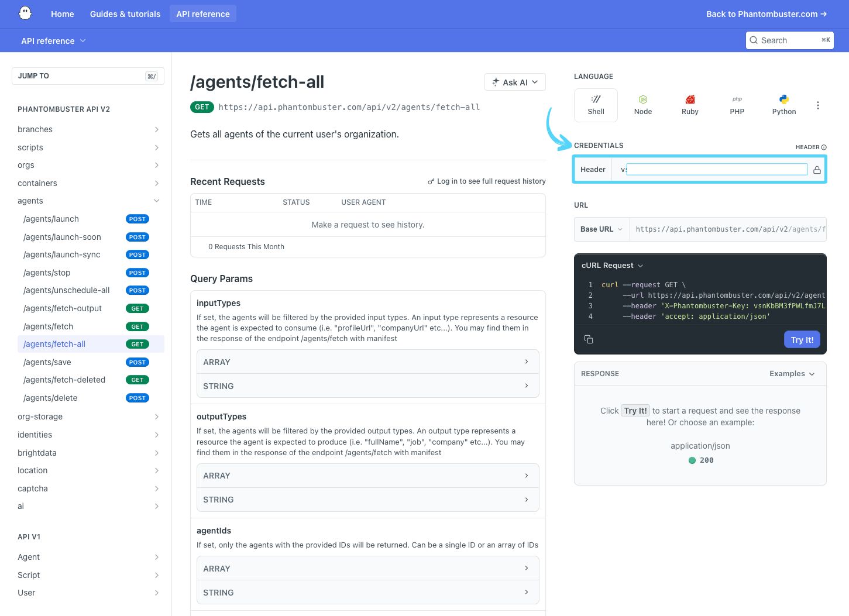Click the key icon beside Log in
The height and width of the screenshot is (616, 849).
tap(431, 181)
